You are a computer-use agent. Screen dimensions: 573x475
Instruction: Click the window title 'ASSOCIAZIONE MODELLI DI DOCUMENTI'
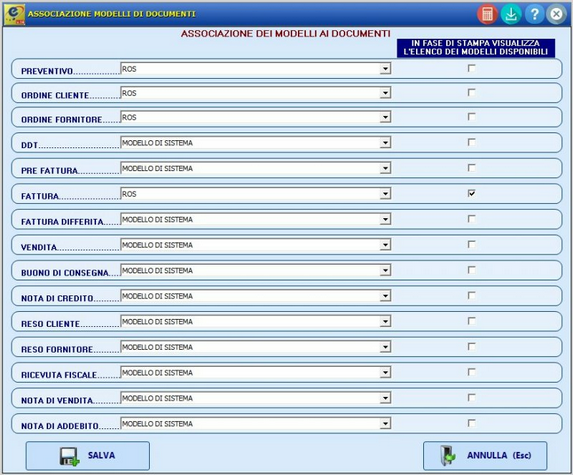point(112,14)
